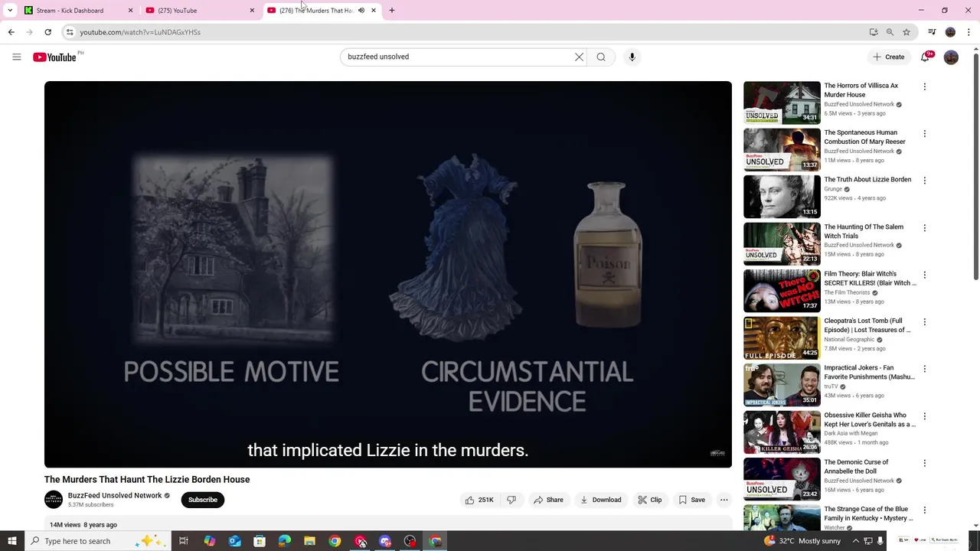Open BuzzFeed Unsolved Network channel name link

point(115,495)
